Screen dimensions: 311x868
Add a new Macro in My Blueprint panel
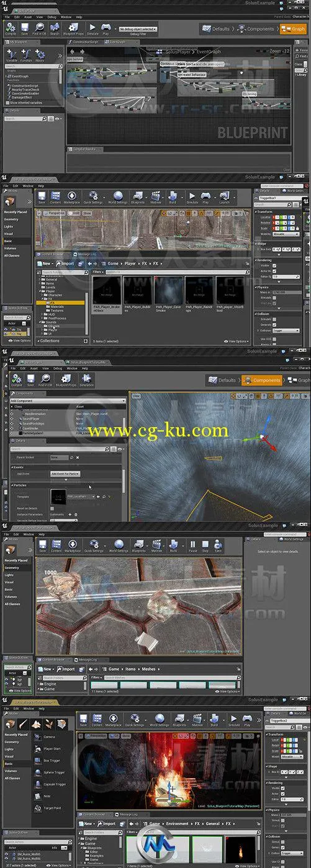tap(40, 56)
